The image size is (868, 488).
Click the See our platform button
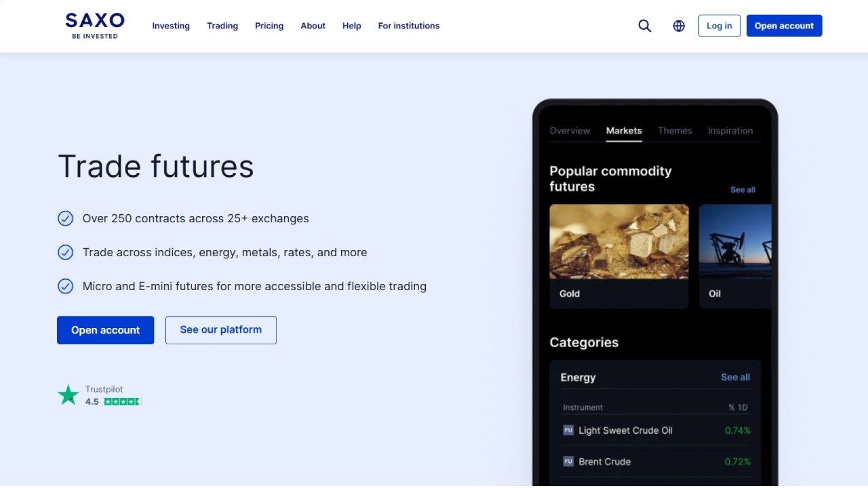click(220, 330)
